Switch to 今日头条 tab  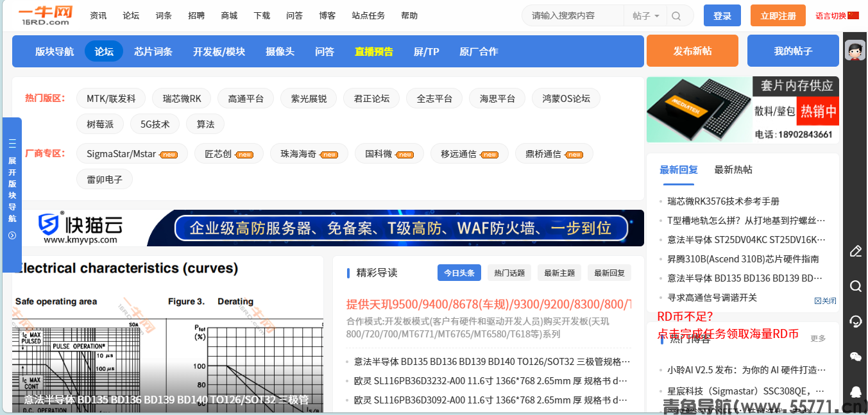pos(459,273)
